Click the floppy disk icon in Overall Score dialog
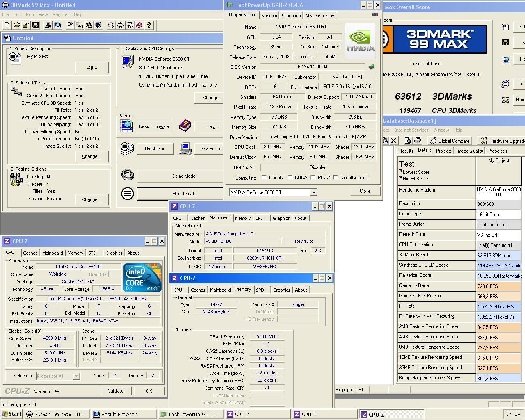This screenshot has height=420, width=525. (505, 42)
